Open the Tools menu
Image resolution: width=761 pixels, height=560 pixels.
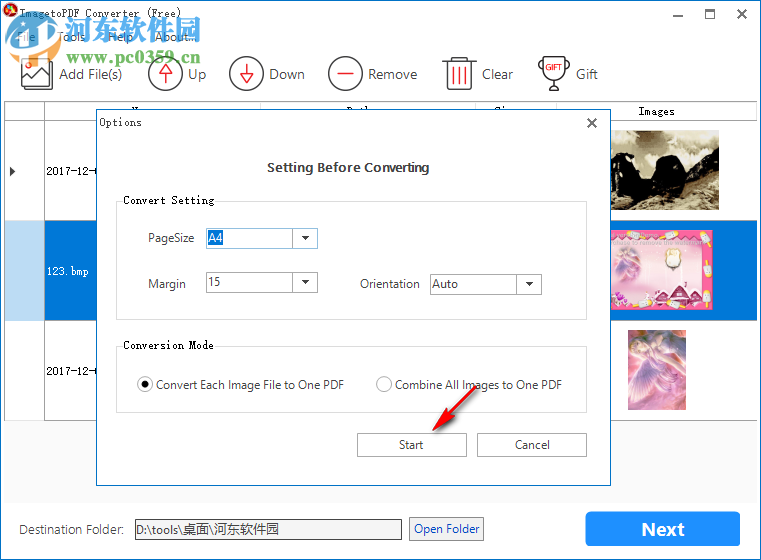coord(71,37)
